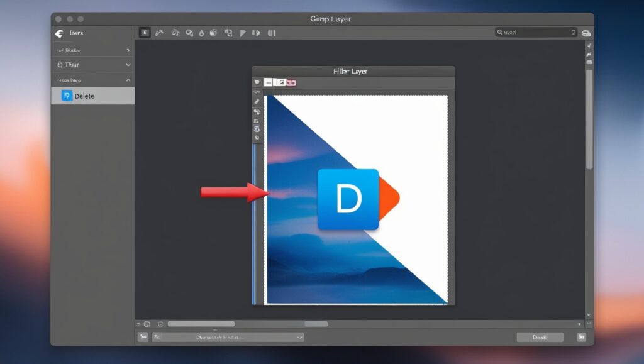Click the vertical scrollbar thumb on the right edge

(x=589, y=119)
